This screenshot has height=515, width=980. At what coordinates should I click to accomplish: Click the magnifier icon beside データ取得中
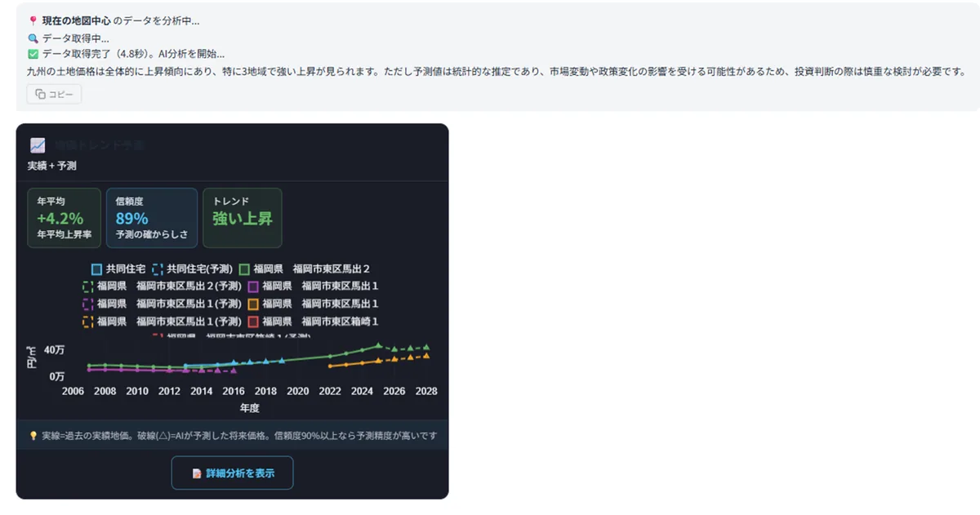(x=33, y=38)
